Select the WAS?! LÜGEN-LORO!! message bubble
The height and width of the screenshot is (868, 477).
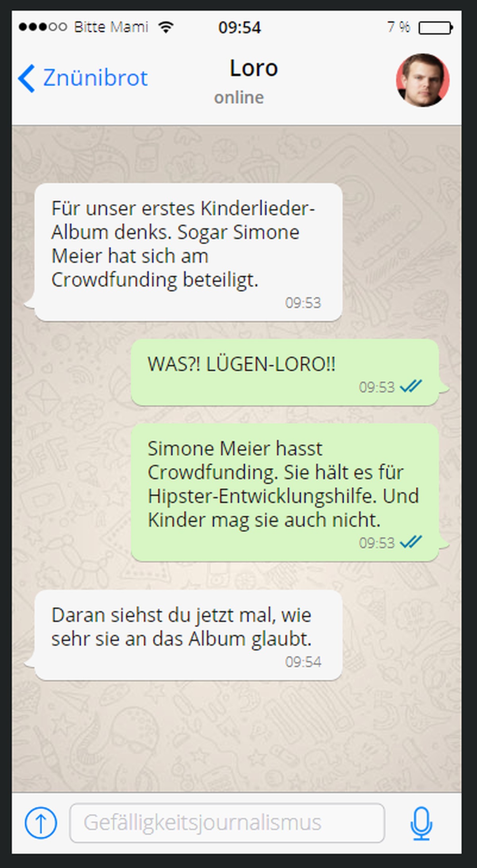pyautogui.click(x=290, y=372)
